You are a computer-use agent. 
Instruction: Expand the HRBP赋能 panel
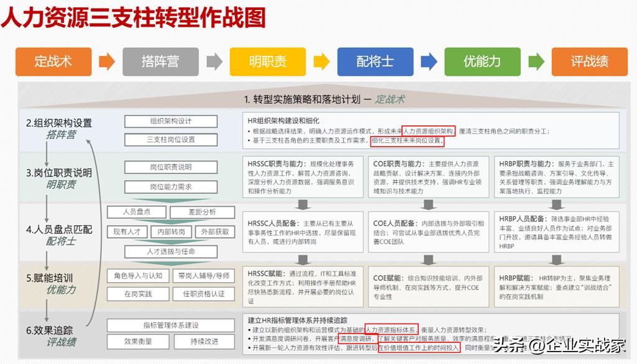[x=555, y=287]
